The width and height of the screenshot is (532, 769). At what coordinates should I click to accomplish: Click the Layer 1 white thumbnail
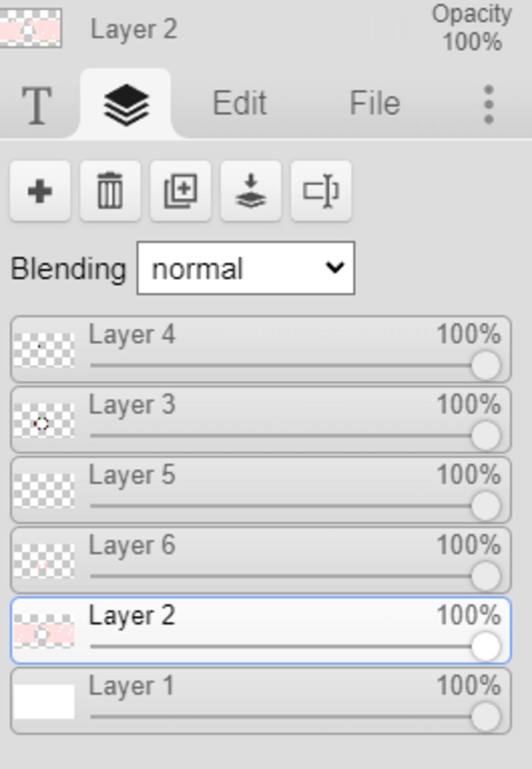pyautogui.click(x=44, y=701)
